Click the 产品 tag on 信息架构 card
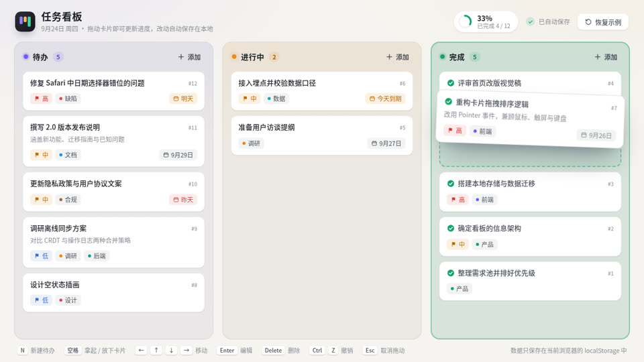Screen dimensions: 644x362 tap(484, 244)
